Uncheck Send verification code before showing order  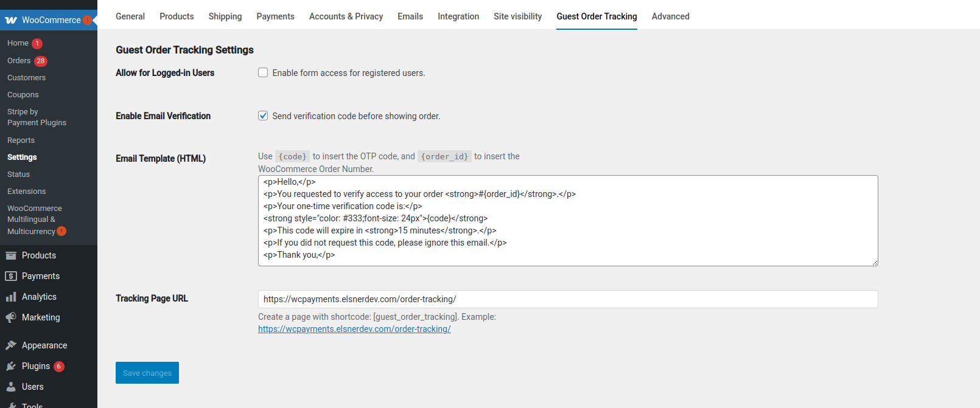coord(263,116)
